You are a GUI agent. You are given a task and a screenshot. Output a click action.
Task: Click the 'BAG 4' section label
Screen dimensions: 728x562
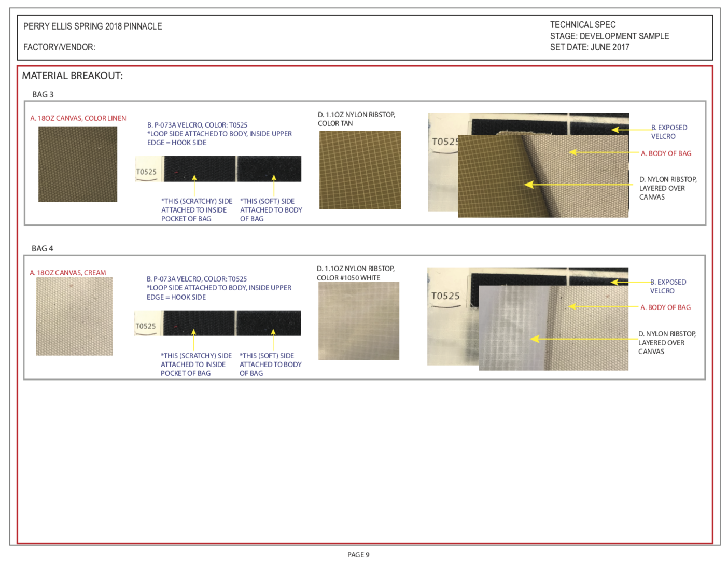[x=43, y=248]
